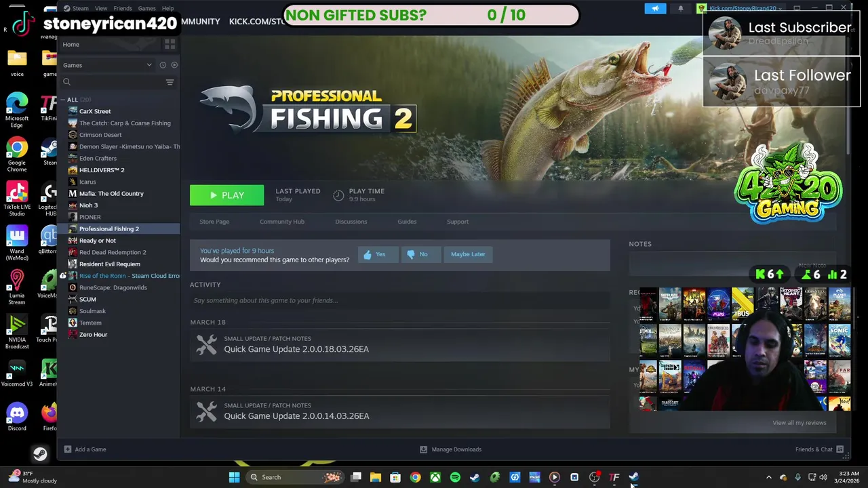The height and width of the screenshot is (488, 868).
Task: Click the Maybe Later button
Action: tap(468, 254)
